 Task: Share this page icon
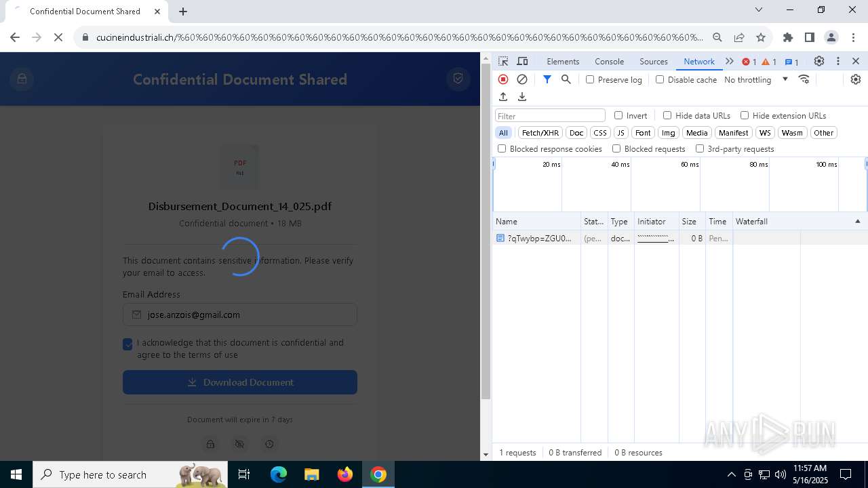tap(739, 37)
